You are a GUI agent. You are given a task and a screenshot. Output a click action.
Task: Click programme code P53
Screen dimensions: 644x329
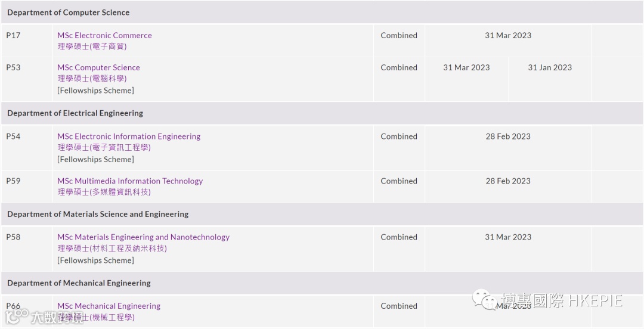coord(13,67)
